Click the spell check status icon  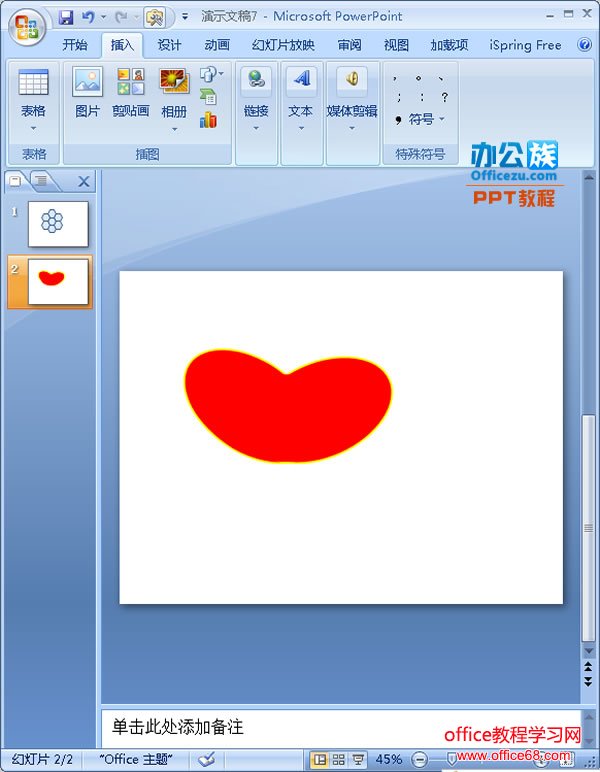(207, 759)
